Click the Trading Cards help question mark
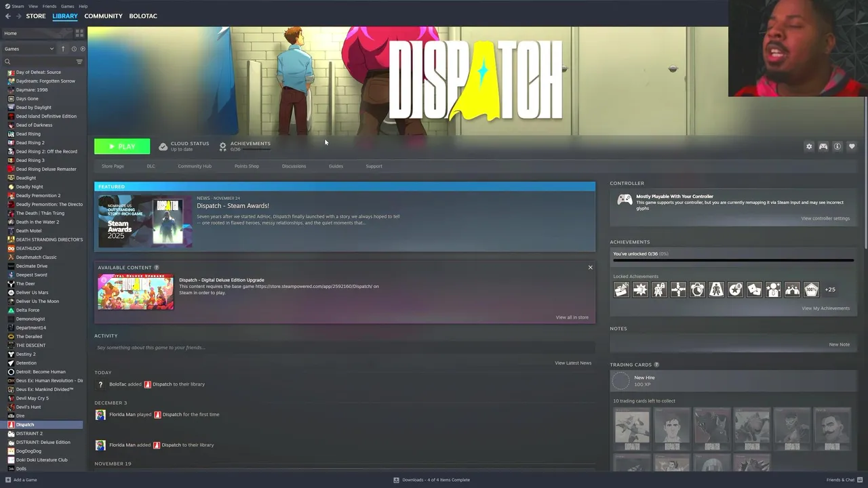 (656, 365)
